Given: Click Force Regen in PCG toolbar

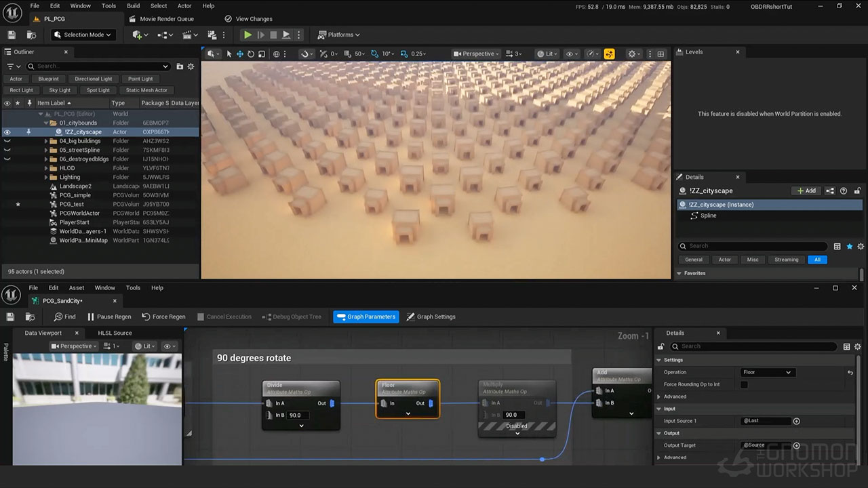Looking at the screenshot, I should tap(163, 317).
